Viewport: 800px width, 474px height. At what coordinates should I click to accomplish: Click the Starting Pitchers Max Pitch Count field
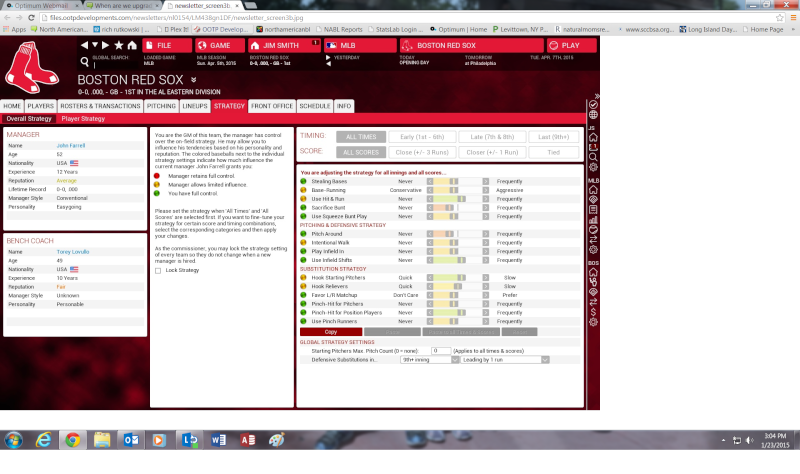[441, 351]
